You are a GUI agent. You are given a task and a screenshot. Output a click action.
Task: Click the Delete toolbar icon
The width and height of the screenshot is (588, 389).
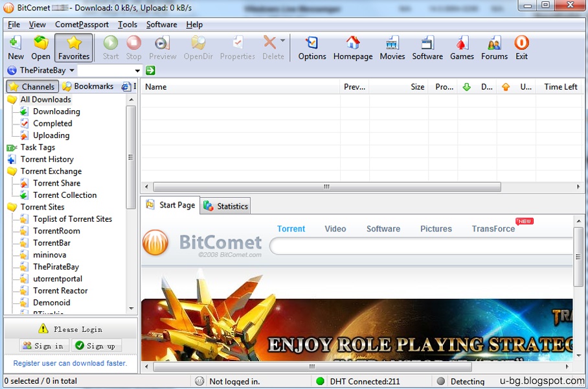click(x=273, y=48)
